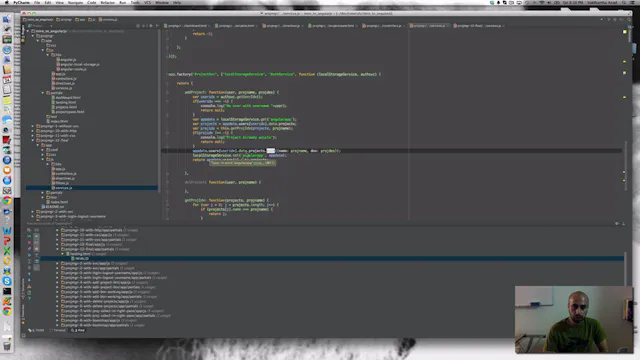This screenshot has height=360, width=640.
Task: Open the Edit menu
Action: click(x=48, y=2)
